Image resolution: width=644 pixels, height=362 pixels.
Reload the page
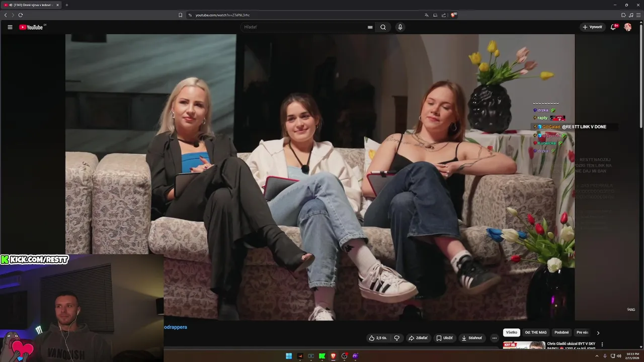tap(21, 15)
